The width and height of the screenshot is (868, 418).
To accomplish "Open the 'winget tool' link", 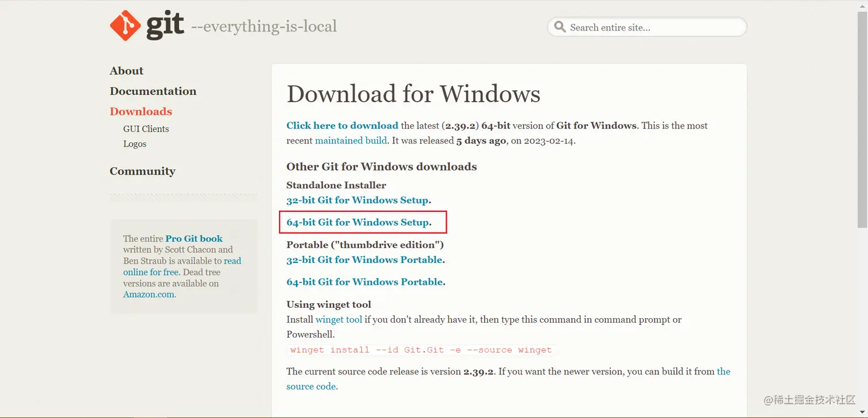I will pyautogui.click(x=339, y=319).
